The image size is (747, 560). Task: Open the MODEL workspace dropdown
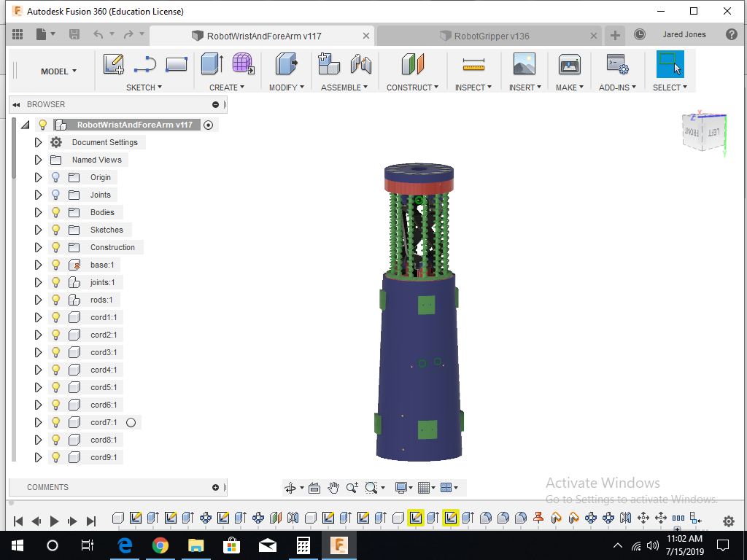(58, 71)
